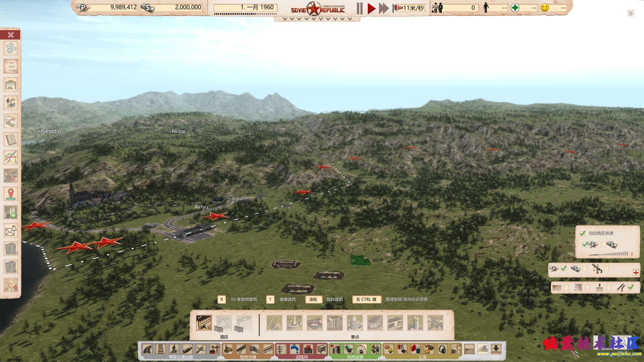Screen dimensions: 644x362
Task: Select the railway tracks build icon
Action: pyautogui.click(x=161, y=349)
